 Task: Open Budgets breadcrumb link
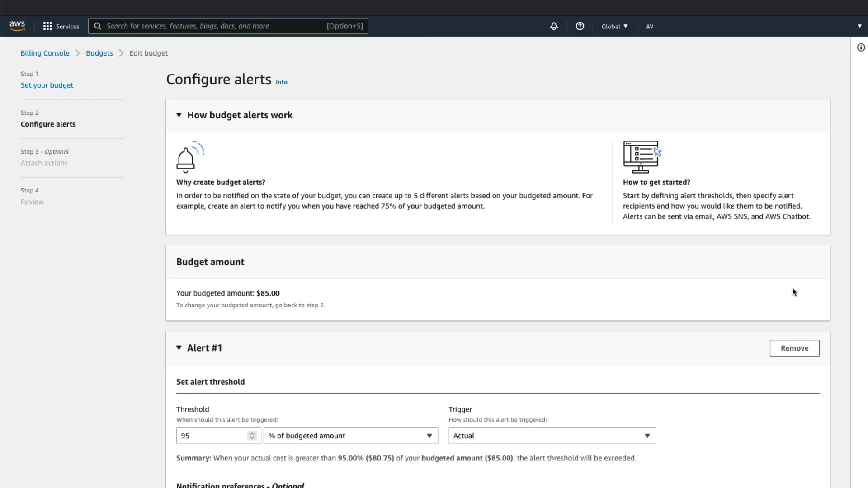click(99, 53)
